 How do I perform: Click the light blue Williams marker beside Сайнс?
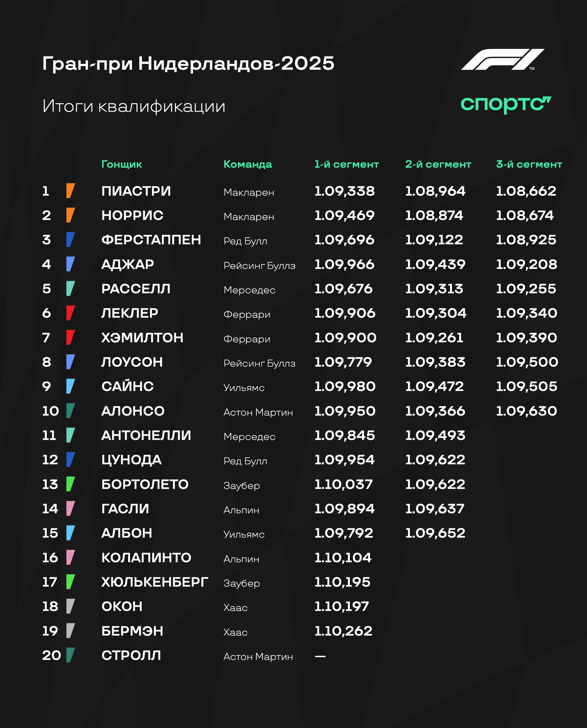pyautogui.click(x=70, y=386)
